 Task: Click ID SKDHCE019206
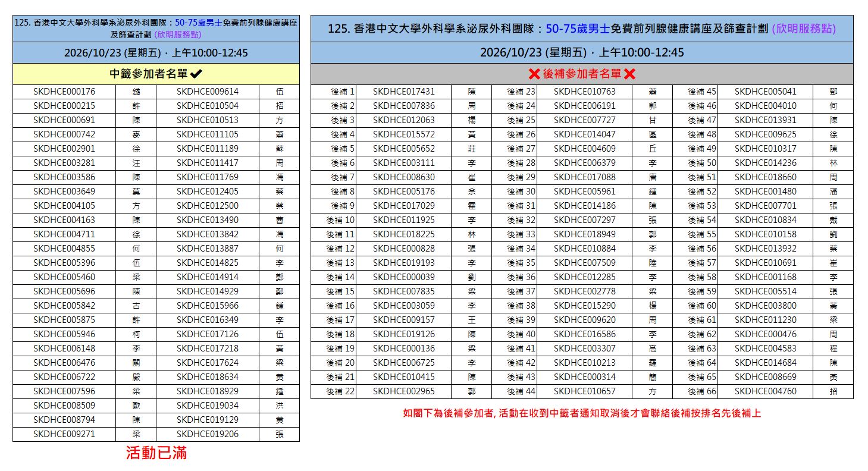pyautogui.click(x=208, y=434)
